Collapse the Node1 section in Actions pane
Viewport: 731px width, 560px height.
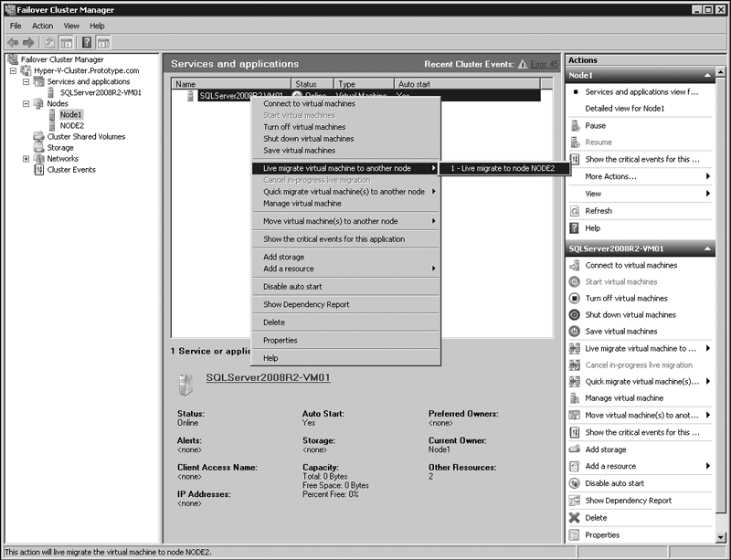click(x=707, y=76)
